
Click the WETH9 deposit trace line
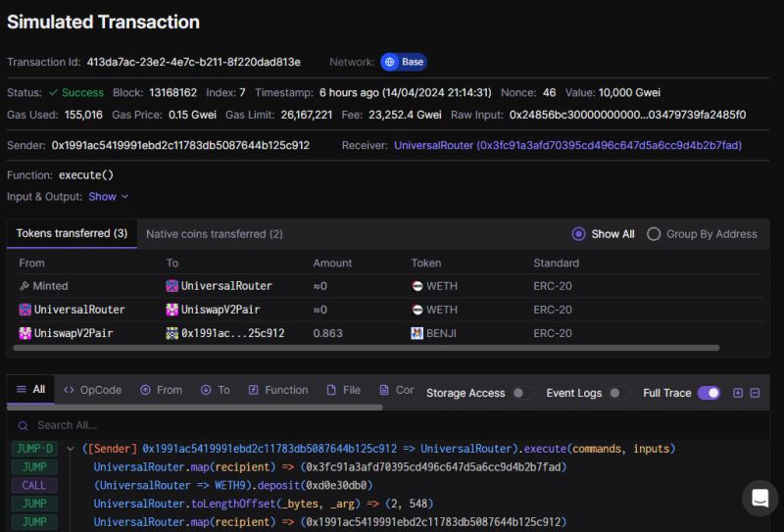(233, 485)
